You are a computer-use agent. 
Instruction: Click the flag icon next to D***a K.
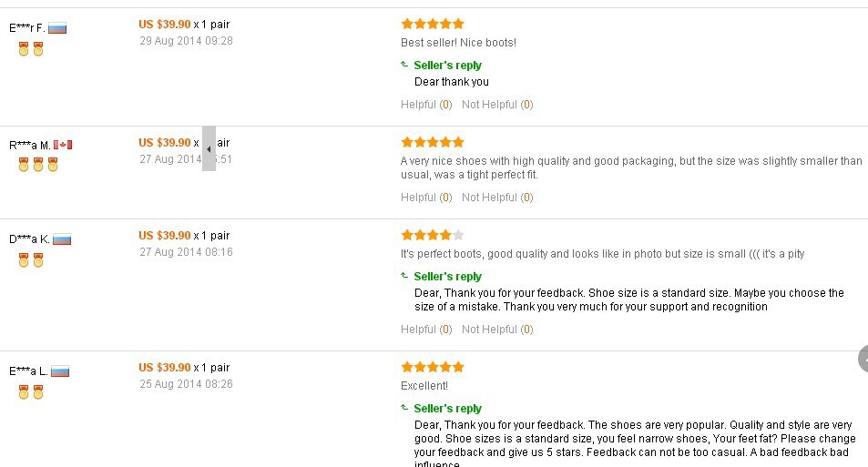[62, 239]
